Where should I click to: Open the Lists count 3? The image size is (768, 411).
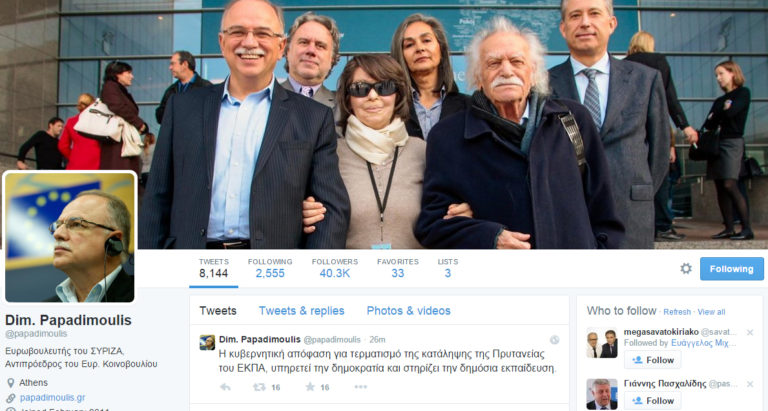(448, 268)
